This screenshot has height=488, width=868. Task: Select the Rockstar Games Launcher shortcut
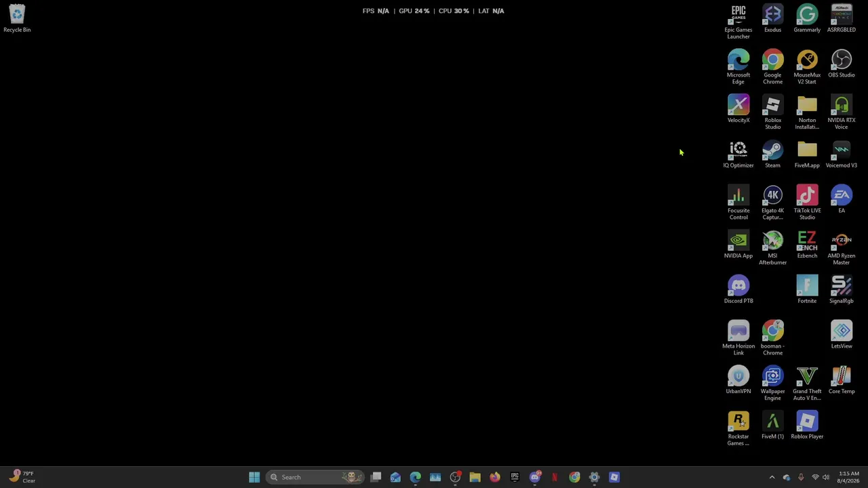tap(738, 428)
